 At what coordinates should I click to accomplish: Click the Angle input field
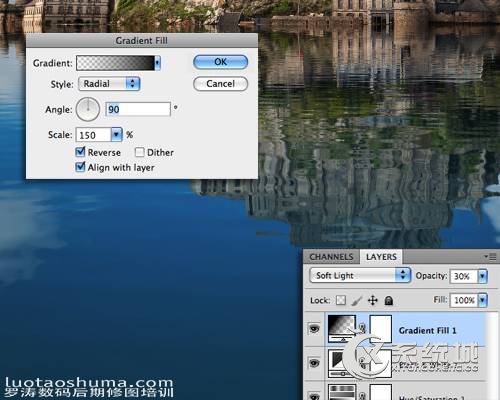tap(138, 109)
